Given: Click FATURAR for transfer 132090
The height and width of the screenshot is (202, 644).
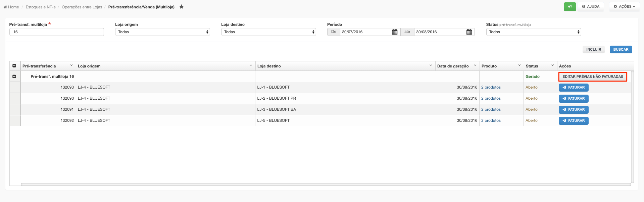Looking at the screenshot, I should [574, 99].
